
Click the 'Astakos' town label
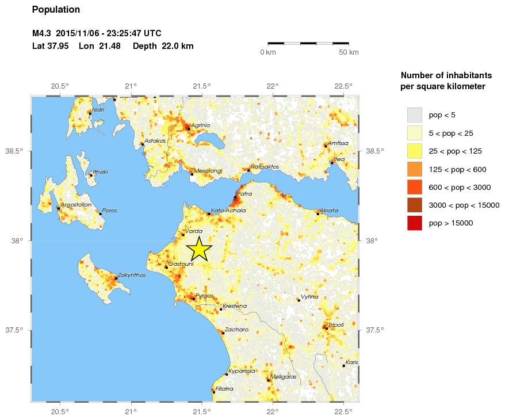click(x=155, y=141)
